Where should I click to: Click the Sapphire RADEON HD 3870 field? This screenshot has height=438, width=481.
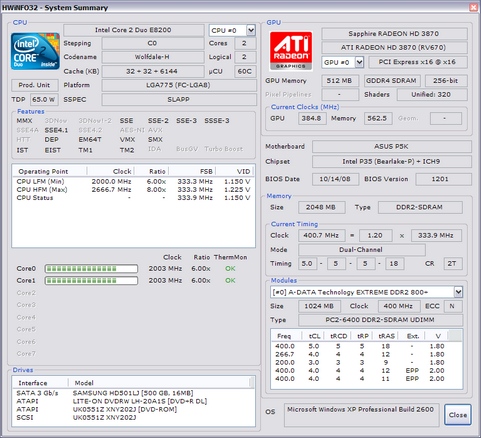click(x=394, y=34)
